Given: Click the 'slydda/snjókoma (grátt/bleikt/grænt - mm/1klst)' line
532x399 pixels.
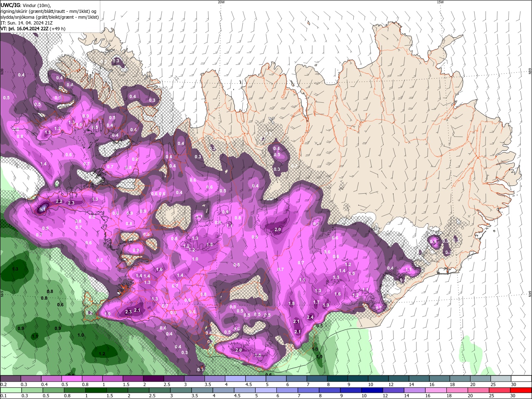Looking at the screenshot, I should tap(50, 17).
